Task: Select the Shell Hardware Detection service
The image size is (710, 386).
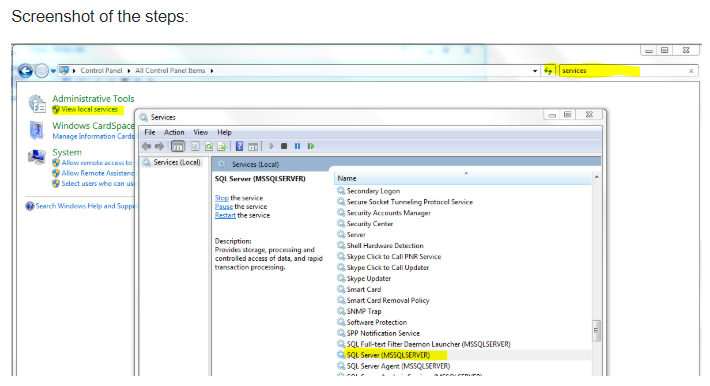Action: pos(385,246)
